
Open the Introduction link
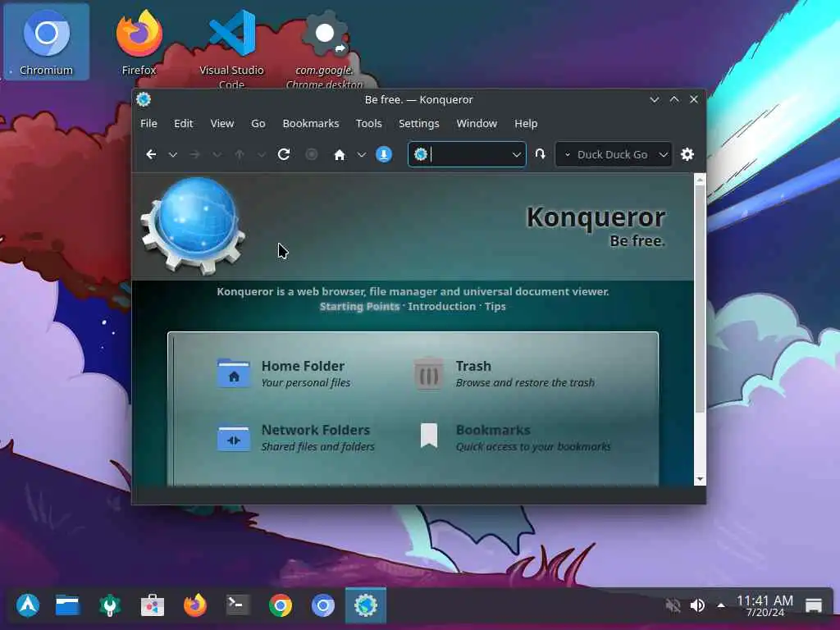pyautogui.click(x=442, y=307)
